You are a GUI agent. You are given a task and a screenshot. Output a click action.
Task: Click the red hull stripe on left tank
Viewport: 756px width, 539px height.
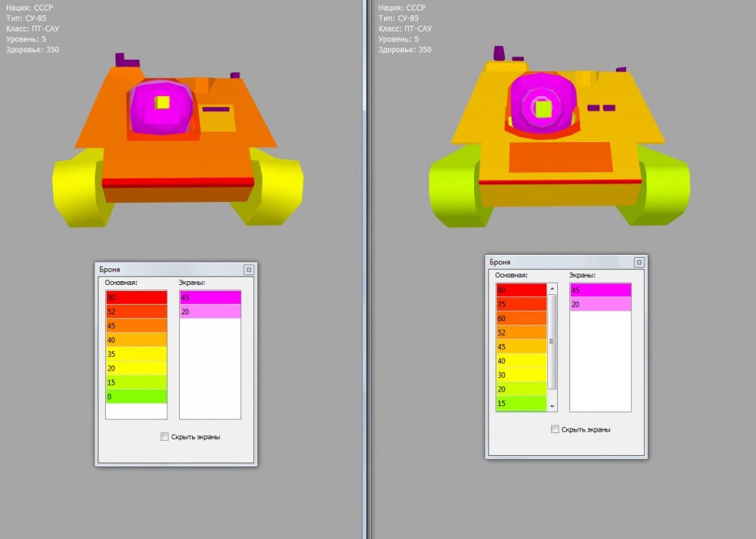(178, 182)
